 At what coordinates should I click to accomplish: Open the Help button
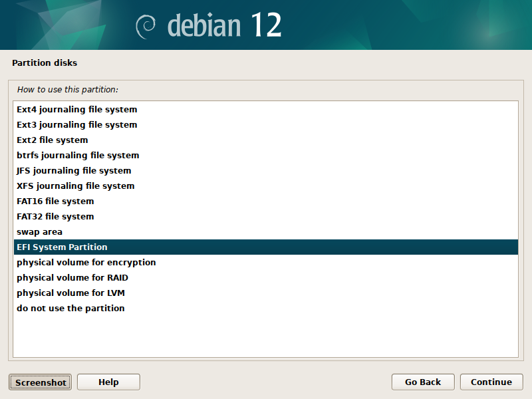(108, 382)
